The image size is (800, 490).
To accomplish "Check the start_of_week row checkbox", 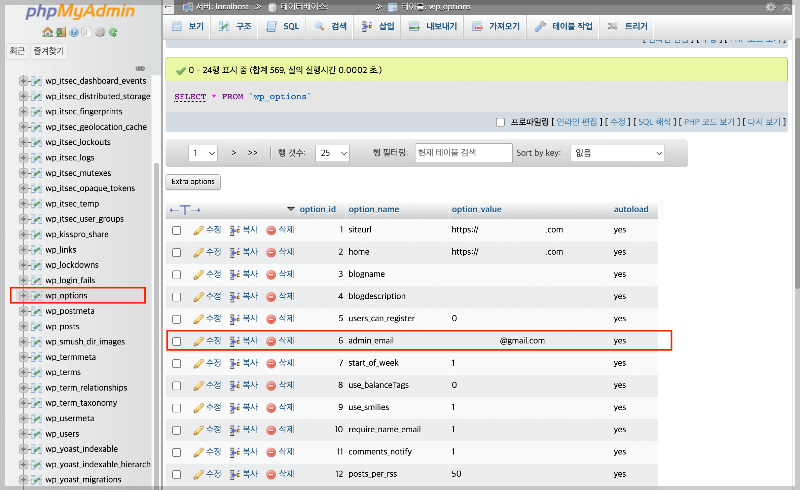I will click(x=177, y=363).
